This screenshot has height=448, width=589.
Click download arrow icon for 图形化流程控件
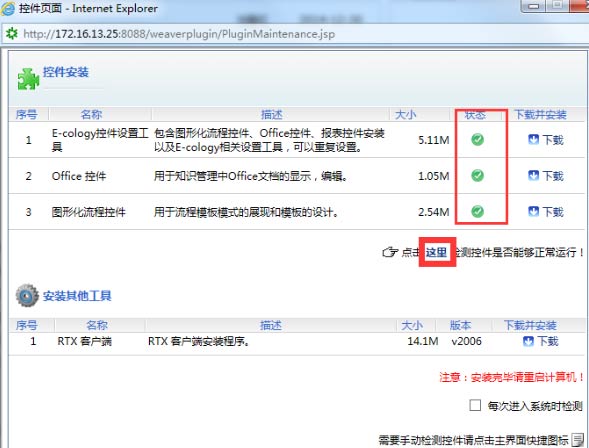[x=533, y=211]
